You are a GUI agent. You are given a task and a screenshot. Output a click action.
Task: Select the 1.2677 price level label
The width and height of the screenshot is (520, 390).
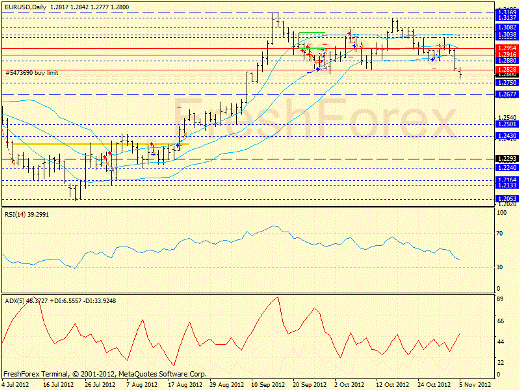507,95
